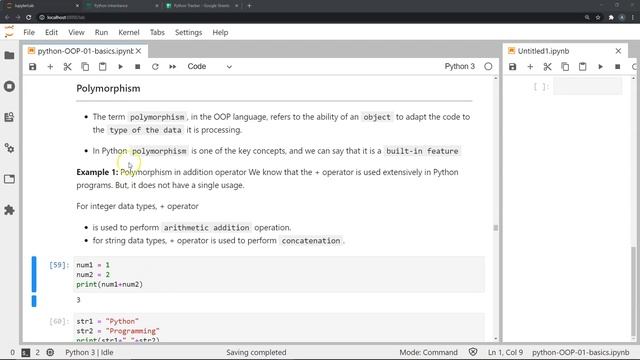640x360 pixels.
Task: Interrupt kernel in python-OOP-01-basics notebook
Action: click(138, 67)
